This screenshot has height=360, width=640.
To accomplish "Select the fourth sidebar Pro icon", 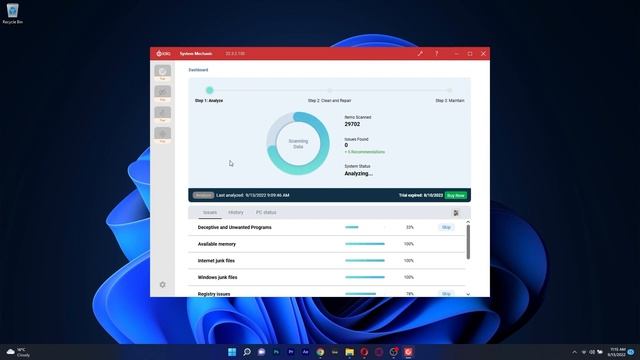I will point(162,135).
